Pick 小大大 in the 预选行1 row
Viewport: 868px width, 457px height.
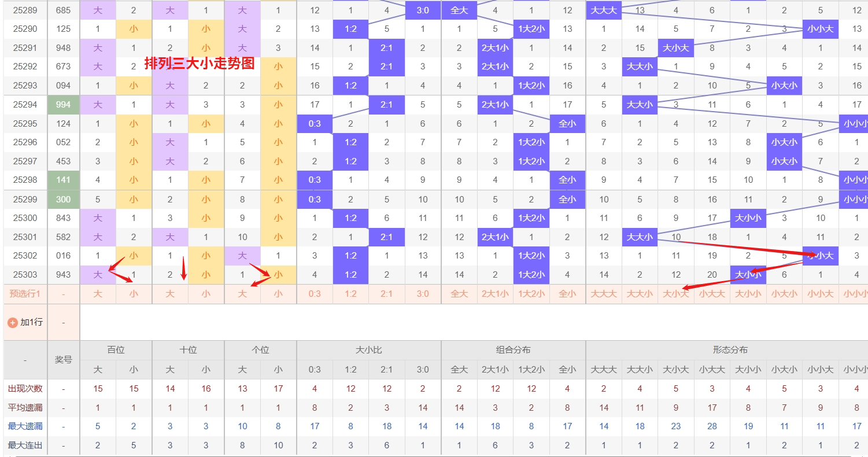(712, 294)
